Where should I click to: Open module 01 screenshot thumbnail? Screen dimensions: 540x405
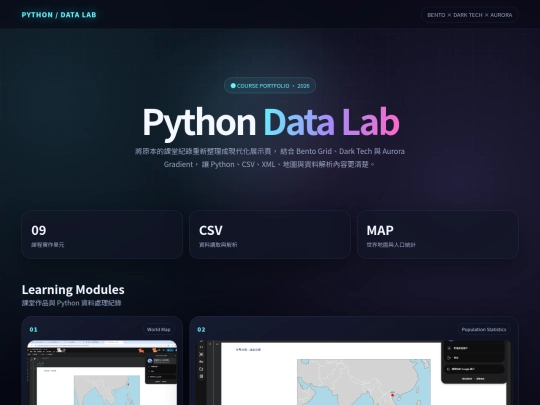click(102, 373)
